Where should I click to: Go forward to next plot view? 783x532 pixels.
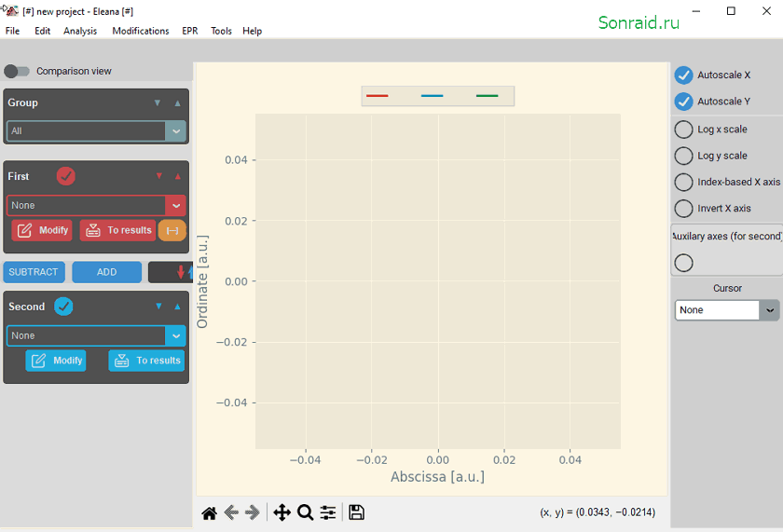(253, 512)
